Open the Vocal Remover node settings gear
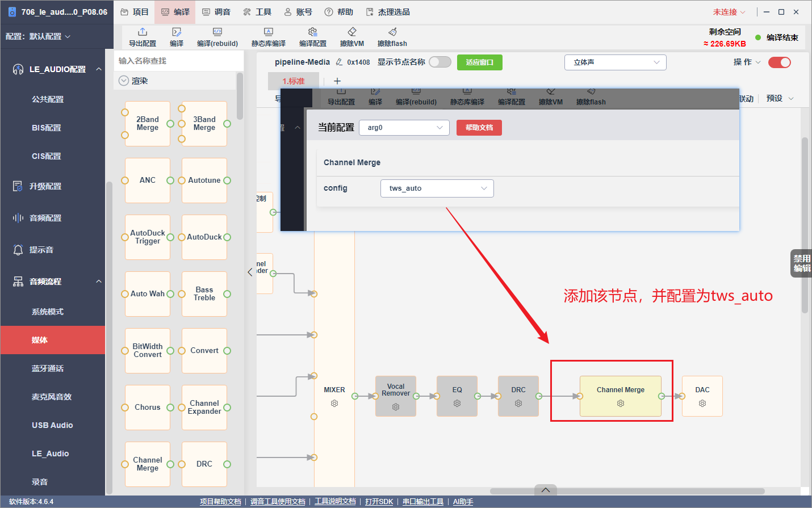Screen dimensions: 812x508 pyautogui.click(x=396, y=407)
